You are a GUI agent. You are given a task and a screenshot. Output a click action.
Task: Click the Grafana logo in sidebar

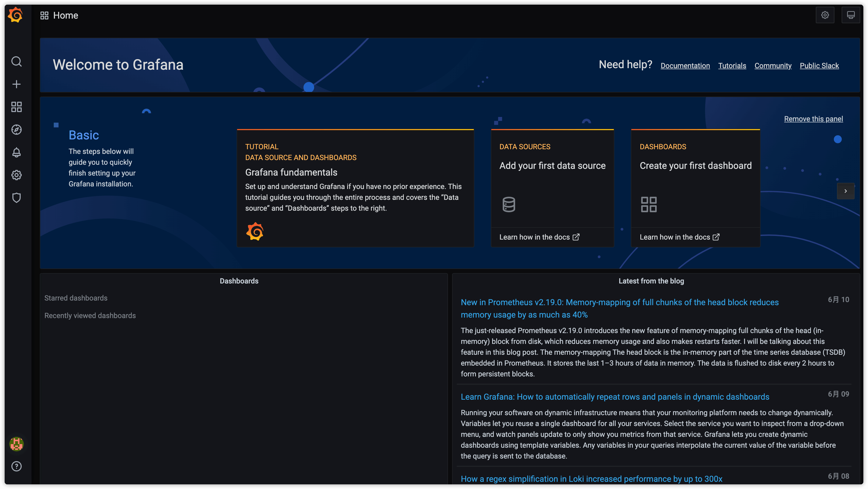16,15
